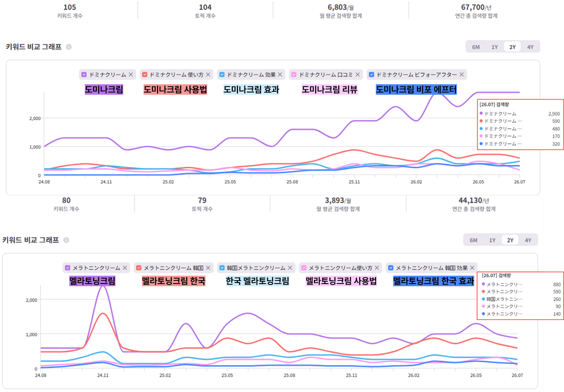Click the 도미나크림 효과 translation label
This screenshot has height=392, width=564.
pos(251,90)
